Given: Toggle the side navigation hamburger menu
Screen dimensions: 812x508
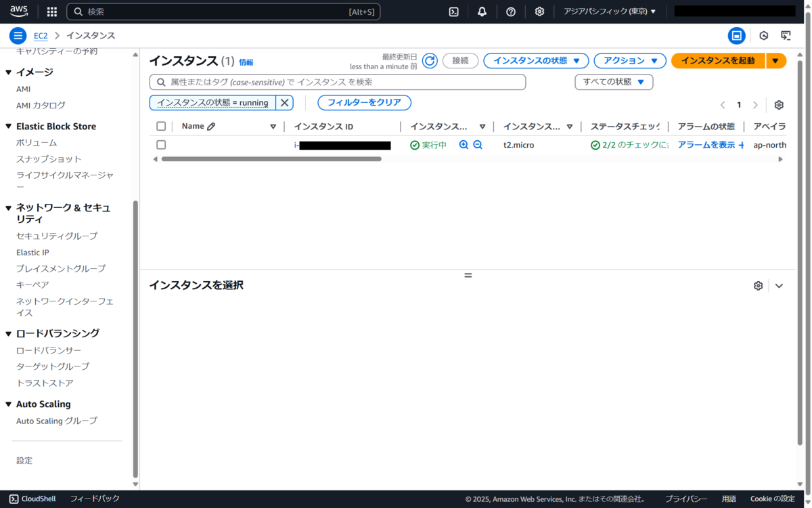Looking at the screenshot, I should click(18, 36).
